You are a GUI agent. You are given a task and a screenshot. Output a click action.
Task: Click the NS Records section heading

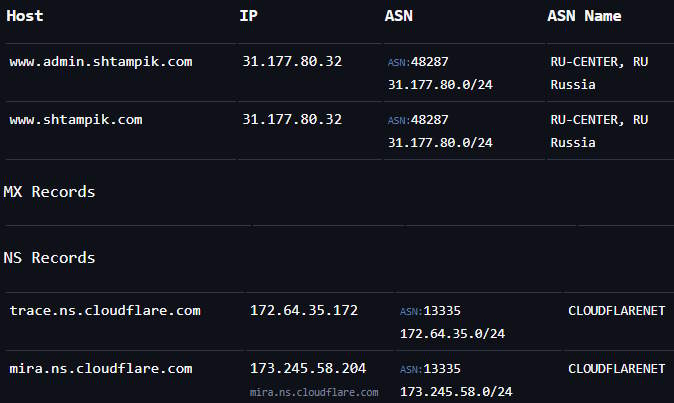point(49,258)
